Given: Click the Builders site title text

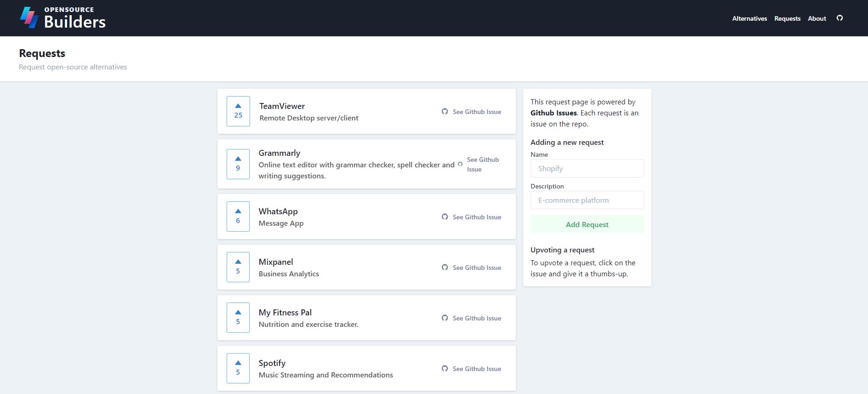Looking at the screenshot, I should (75, 22).
